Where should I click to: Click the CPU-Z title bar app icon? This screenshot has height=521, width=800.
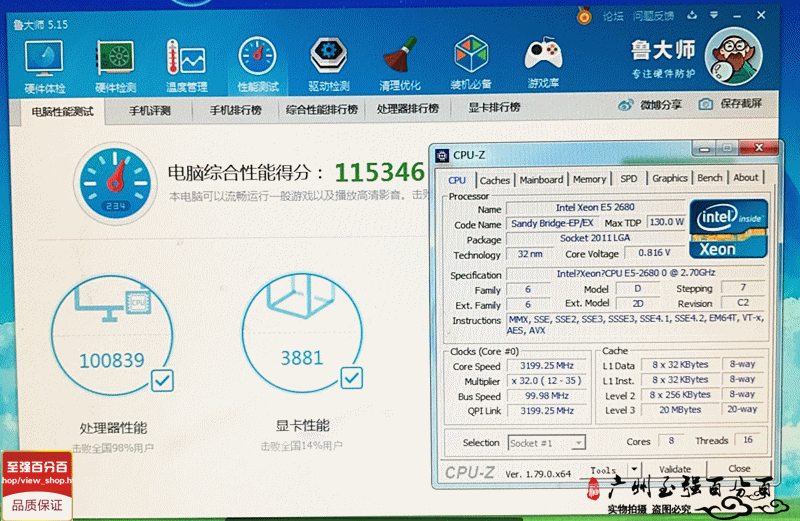[442, 155]
